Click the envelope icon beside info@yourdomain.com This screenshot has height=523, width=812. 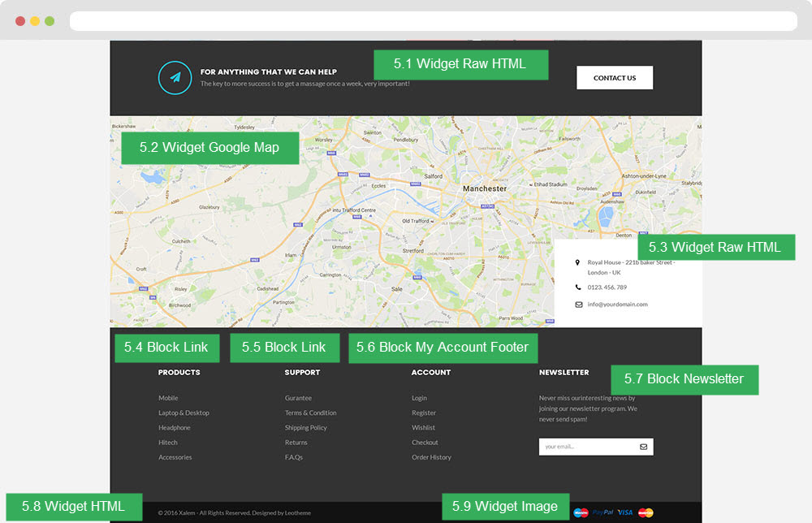(578, 305)
